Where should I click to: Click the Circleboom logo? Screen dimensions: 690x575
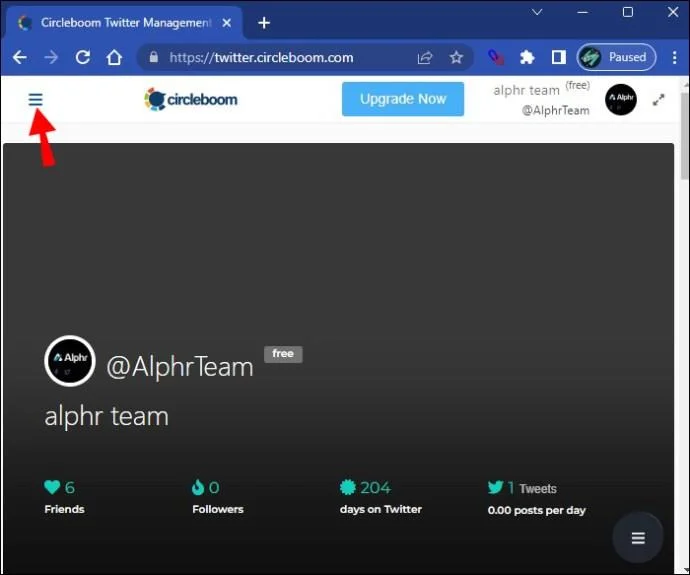191,99
